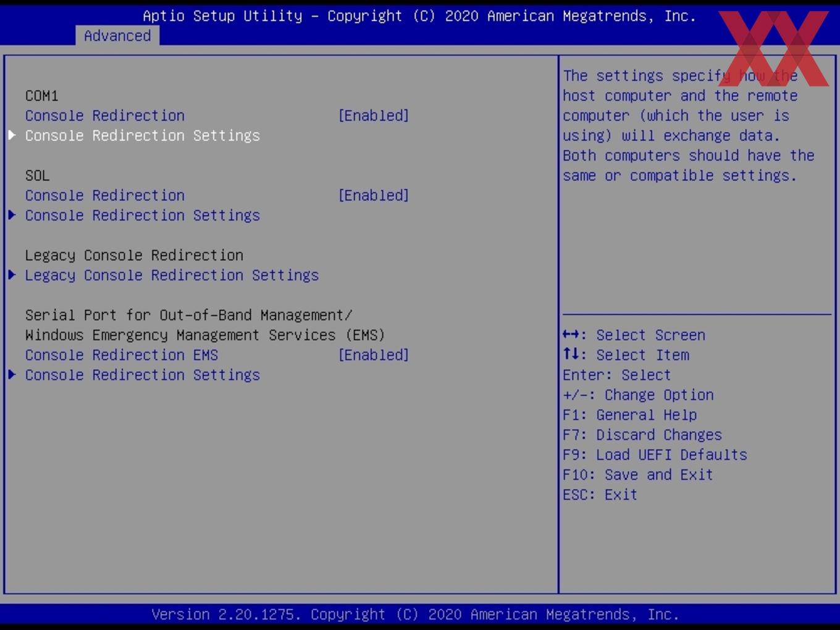Click the F7: Discard Changes hint

642,434
